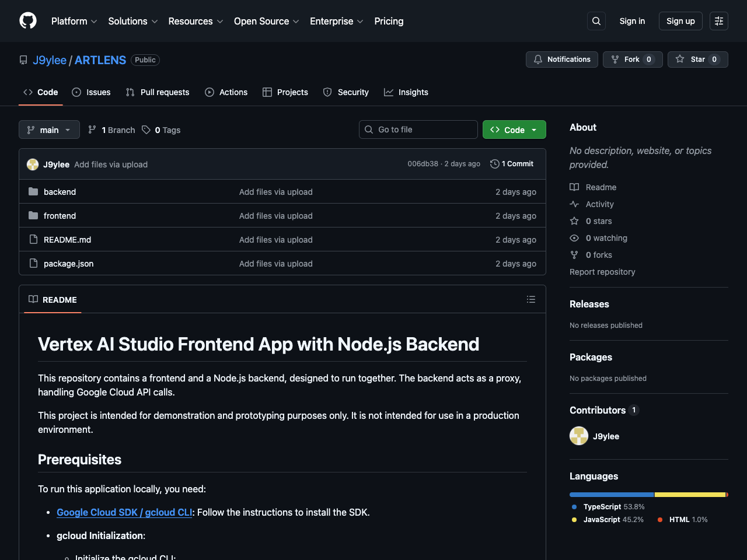Image resolution: width=747 pixels, height=560 pixels.
Task: Open the appearance settings icon in header
Action: pos(719,21)
